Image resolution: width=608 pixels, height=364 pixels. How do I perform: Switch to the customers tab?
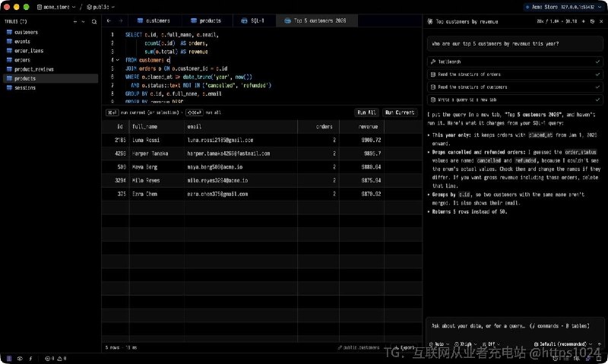pos(154,21)
